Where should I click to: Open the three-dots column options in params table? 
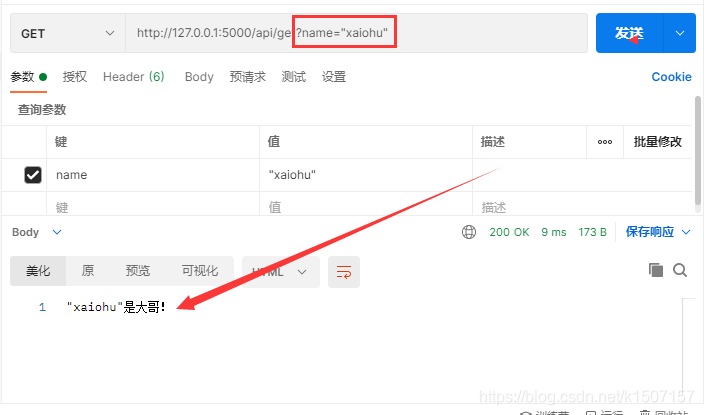click(604, 142)
